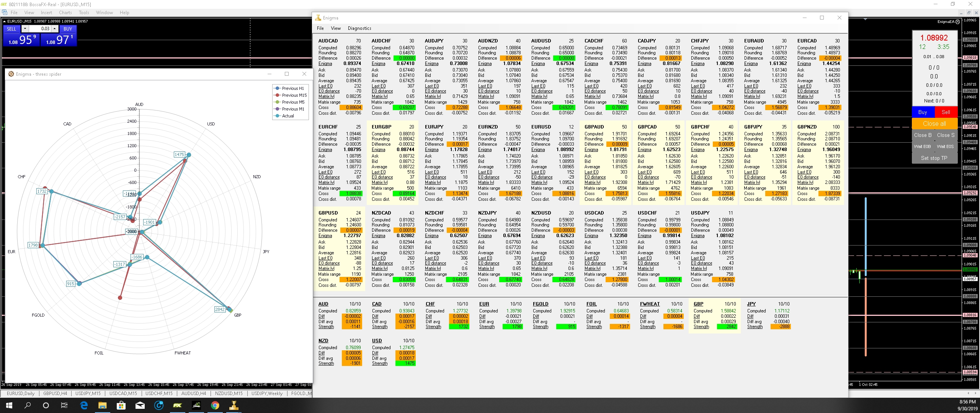Image resolution: width=980 pixels, height=413 pixels.
Task: Click Enigma threes spider window title icon
Action: click(x=11, y=74)
